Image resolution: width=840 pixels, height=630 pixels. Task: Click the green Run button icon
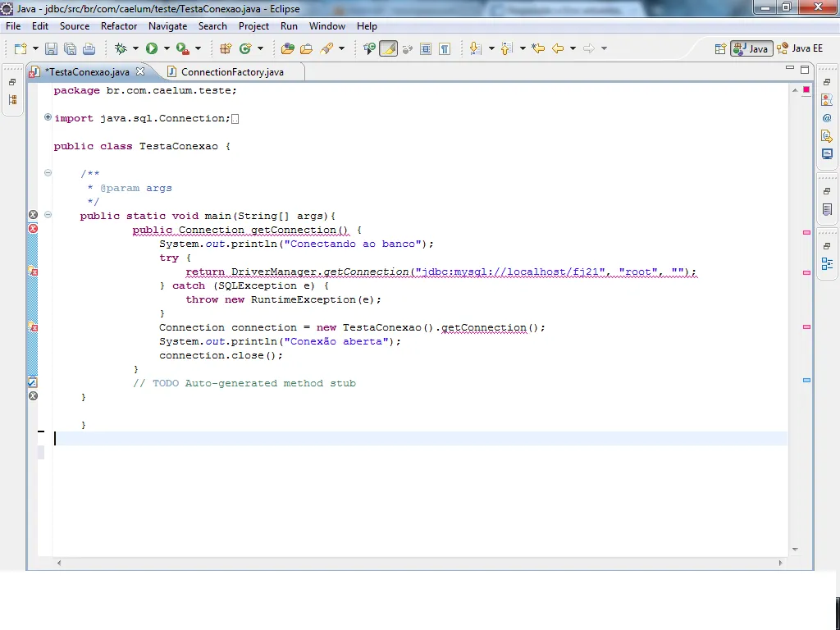pos(152,49)
